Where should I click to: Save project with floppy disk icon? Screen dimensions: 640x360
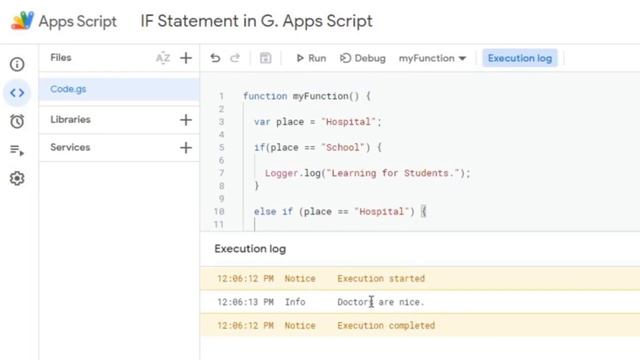[x=265, y=58]
